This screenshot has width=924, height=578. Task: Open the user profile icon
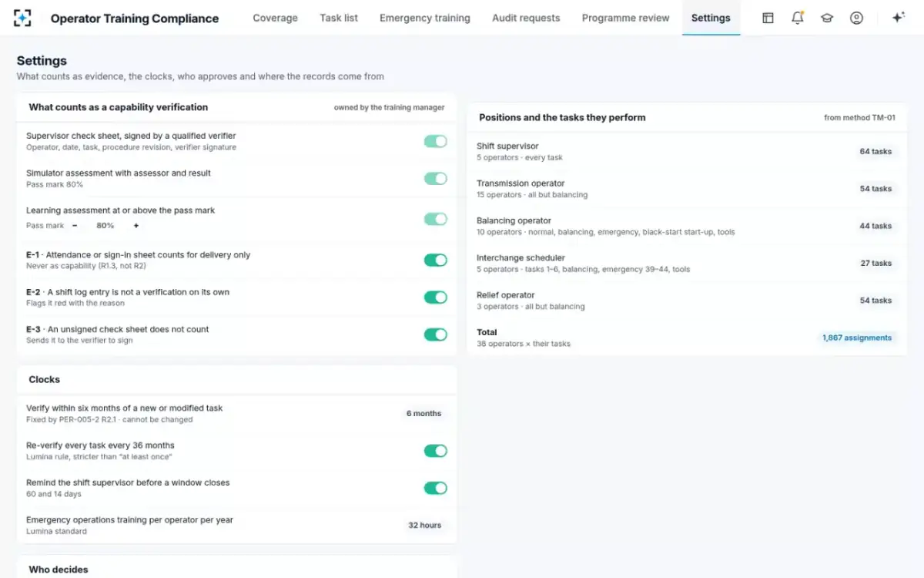click(856, 18)
